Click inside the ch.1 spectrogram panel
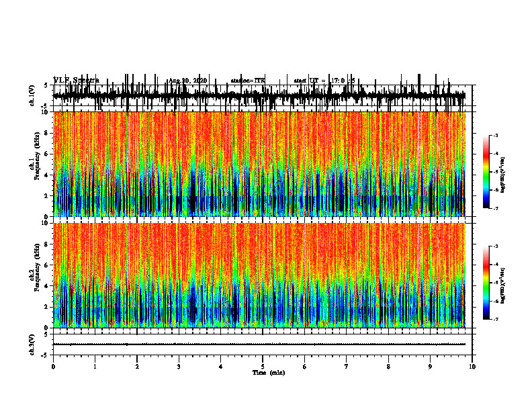This screenshot has height=411, width=532. 259,164
